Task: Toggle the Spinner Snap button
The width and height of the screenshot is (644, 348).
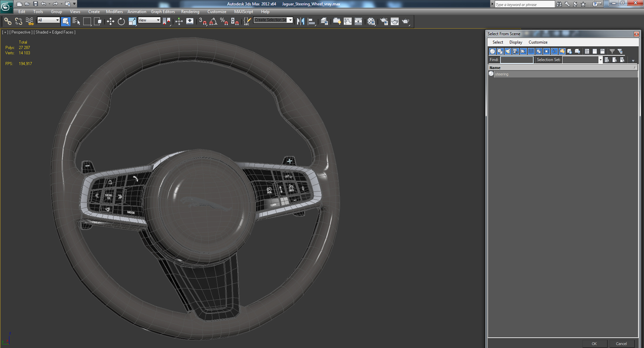Action: (x=235, y=21)
